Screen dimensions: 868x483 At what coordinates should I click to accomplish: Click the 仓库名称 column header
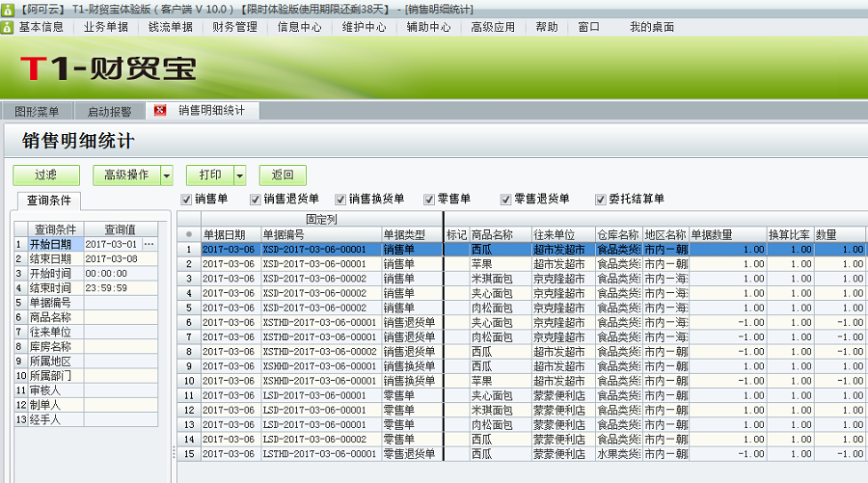618,234
